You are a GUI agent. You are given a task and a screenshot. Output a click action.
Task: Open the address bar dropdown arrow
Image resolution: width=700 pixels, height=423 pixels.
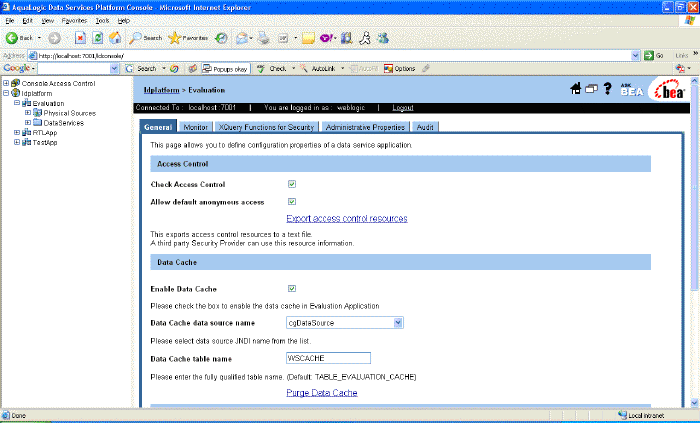click(x=636, y=55)
